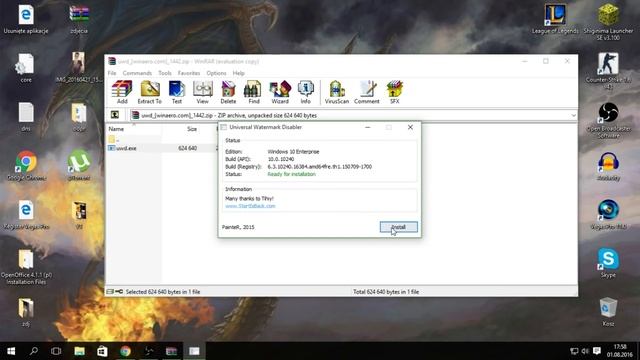Click 'Selected 624 640 bytes in 1 file' status
The width and height of the screenshot is (640, 360).
pyautogui.click(x=163, y=292)
